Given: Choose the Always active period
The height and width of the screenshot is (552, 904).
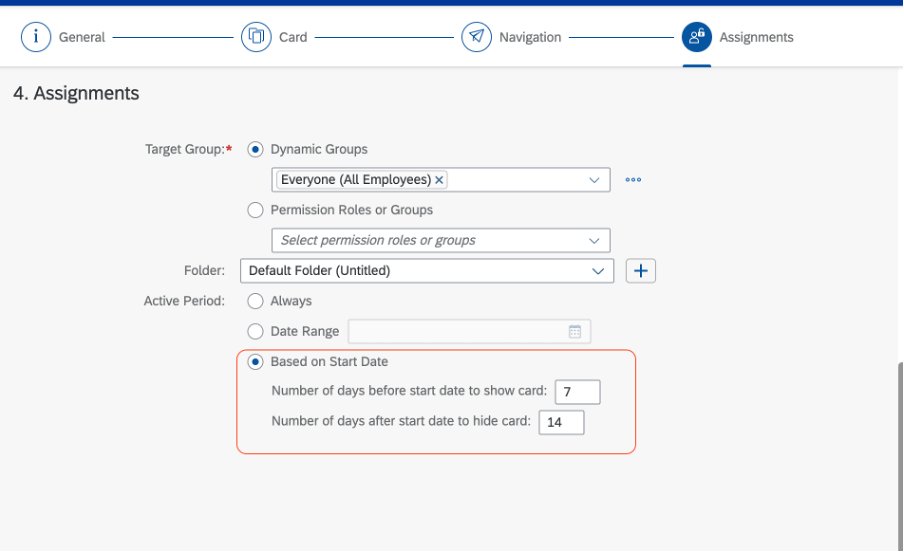Looking at the screenshot, I should pos(255,301).
